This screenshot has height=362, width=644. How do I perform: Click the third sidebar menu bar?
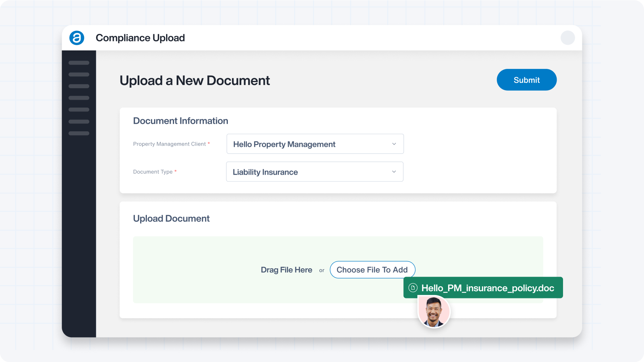(x=79, y=86)
